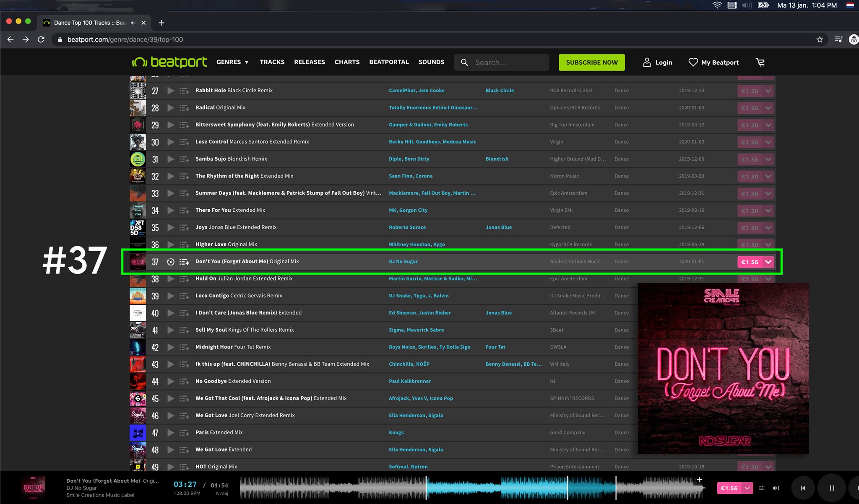Close the Dance Top 100 Tracks tab

click(143, 23)
